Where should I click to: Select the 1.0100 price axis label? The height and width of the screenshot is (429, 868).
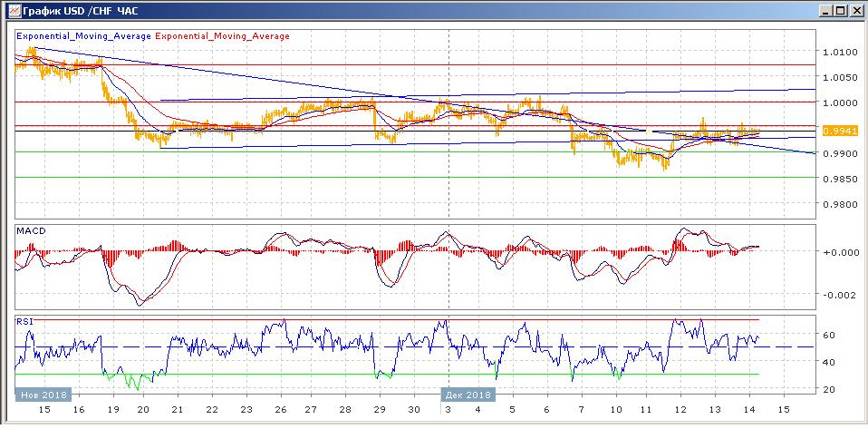coord(840,52)
